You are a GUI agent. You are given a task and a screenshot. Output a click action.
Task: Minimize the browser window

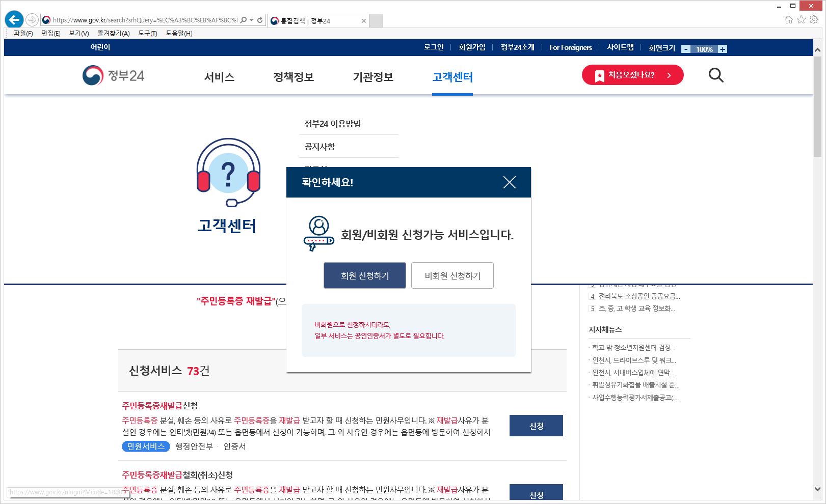[779, 6]
